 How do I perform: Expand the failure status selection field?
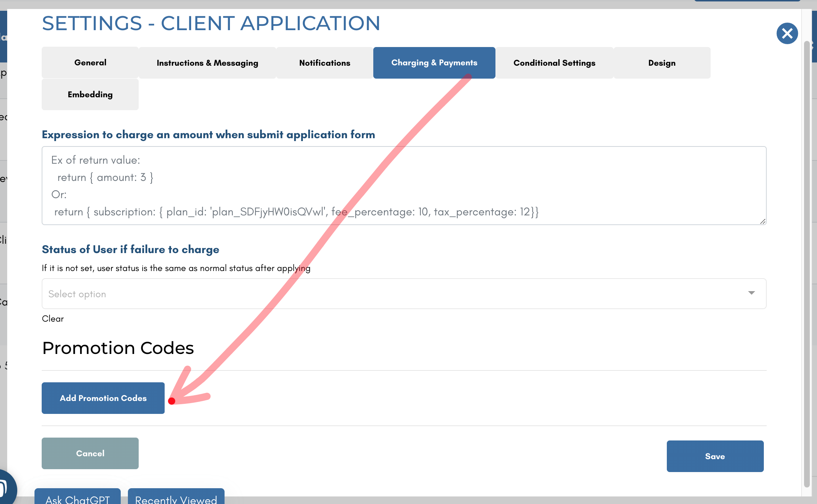point(395,294)
